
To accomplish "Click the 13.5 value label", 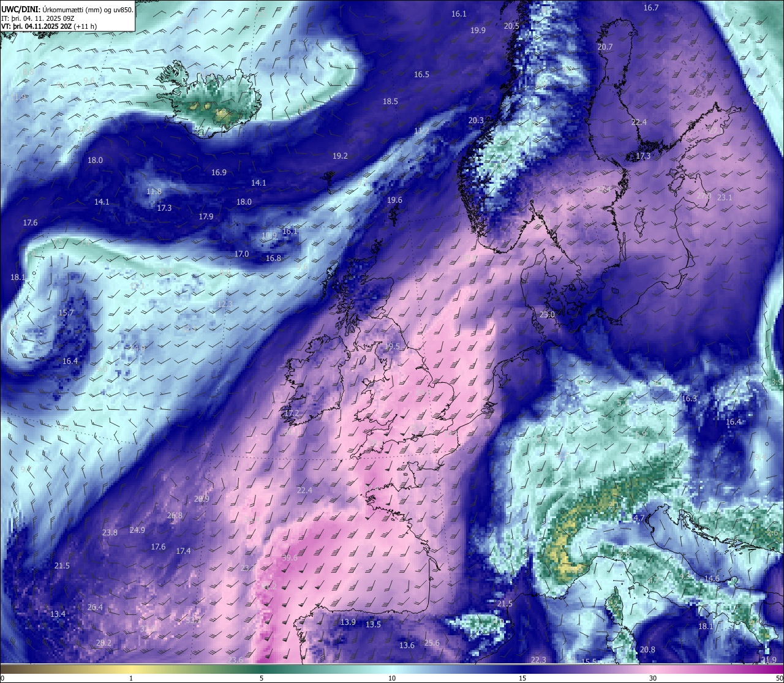I will tap(373, 625).
